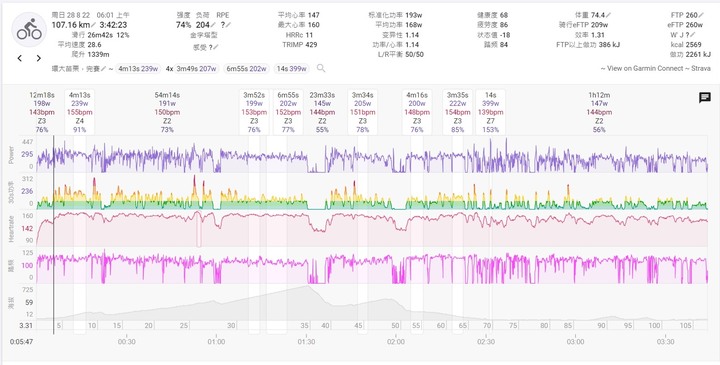Screen dimensions: 720x365
Task: Click the 01:30 time axis marker
Action: [x=306, y=342]
